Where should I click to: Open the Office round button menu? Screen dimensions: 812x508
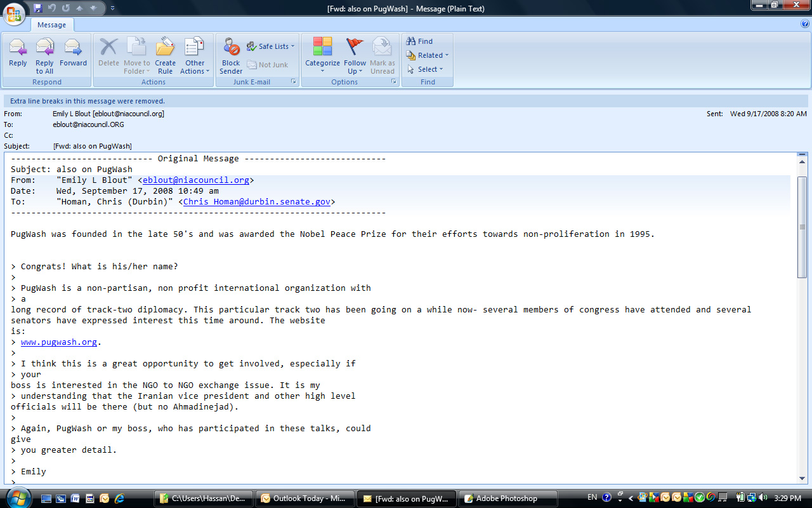coord(14,13)
